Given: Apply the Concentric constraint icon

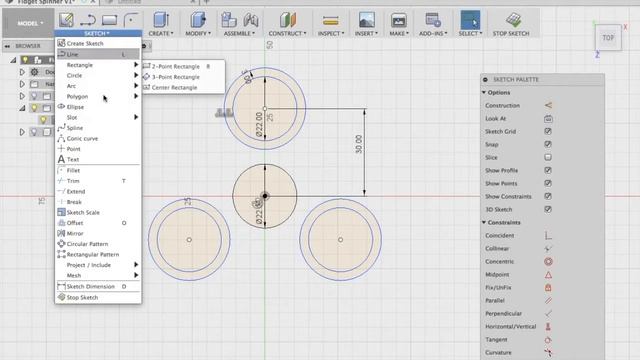Looking at the screenshot, I should point(548,262).
